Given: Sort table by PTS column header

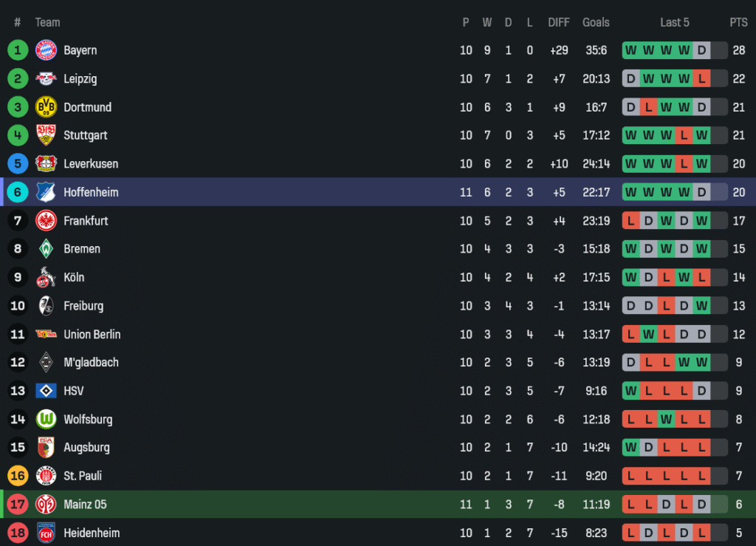Looking at the screenshot, I should [x=738, y=22].
